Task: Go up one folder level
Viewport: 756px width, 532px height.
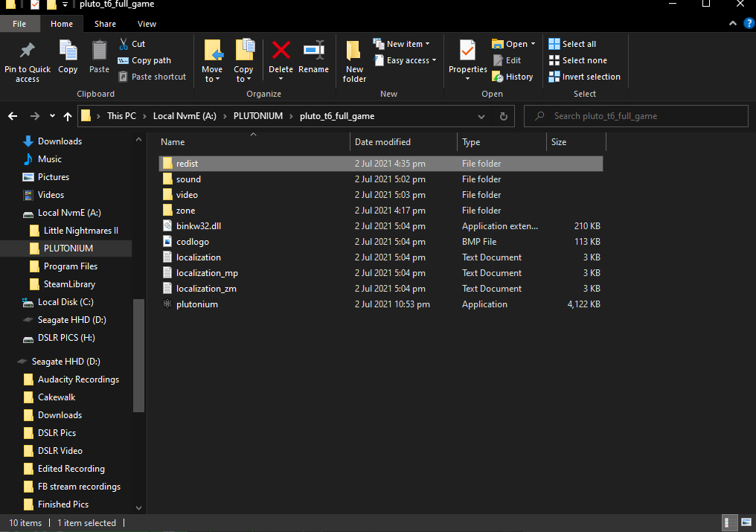Action: [x=68, y=116]
